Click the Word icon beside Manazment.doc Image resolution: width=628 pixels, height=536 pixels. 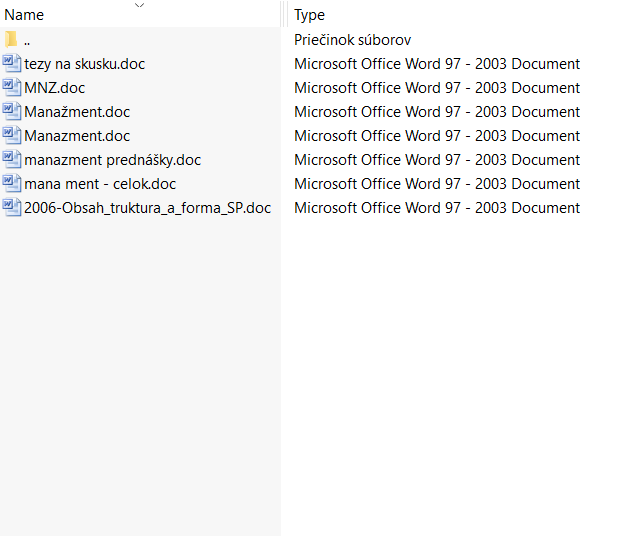pyautogui.click(x=11, y=135)
